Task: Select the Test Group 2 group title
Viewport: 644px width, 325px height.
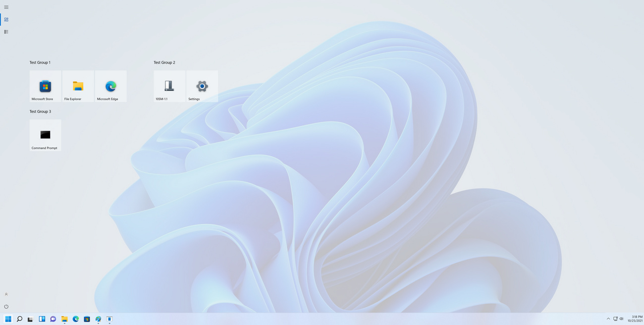Action: (164, 62)
